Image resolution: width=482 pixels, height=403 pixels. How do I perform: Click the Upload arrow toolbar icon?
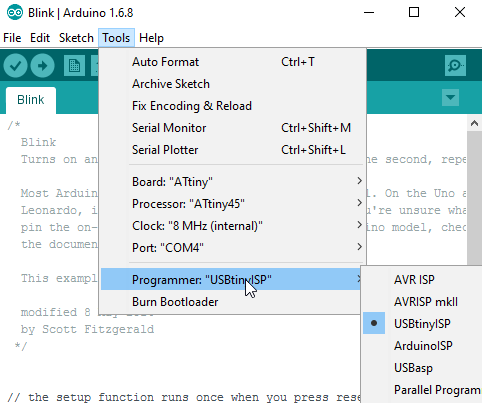[x=42, y=66]
